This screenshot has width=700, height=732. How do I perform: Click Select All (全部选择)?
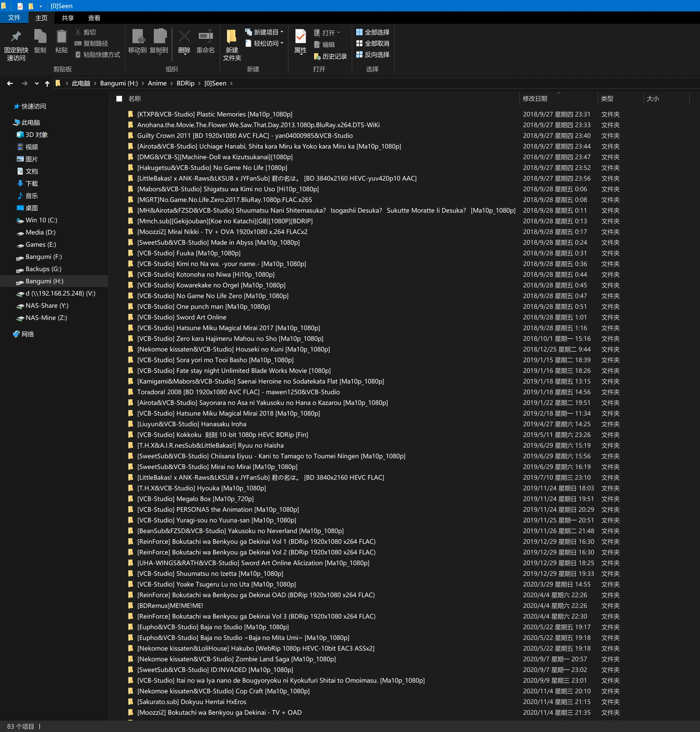click(372, 33)
